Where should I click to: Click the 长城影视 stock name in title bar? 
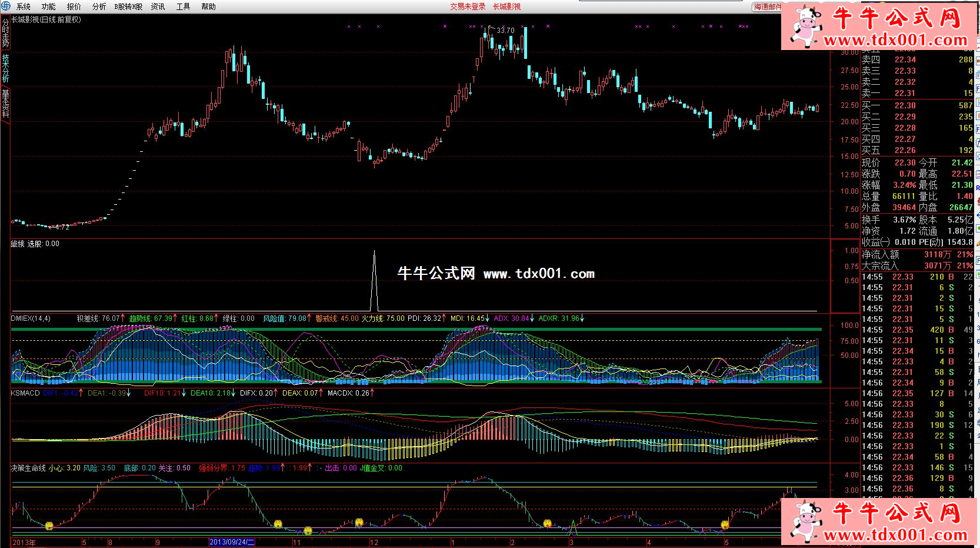point(507,6)
